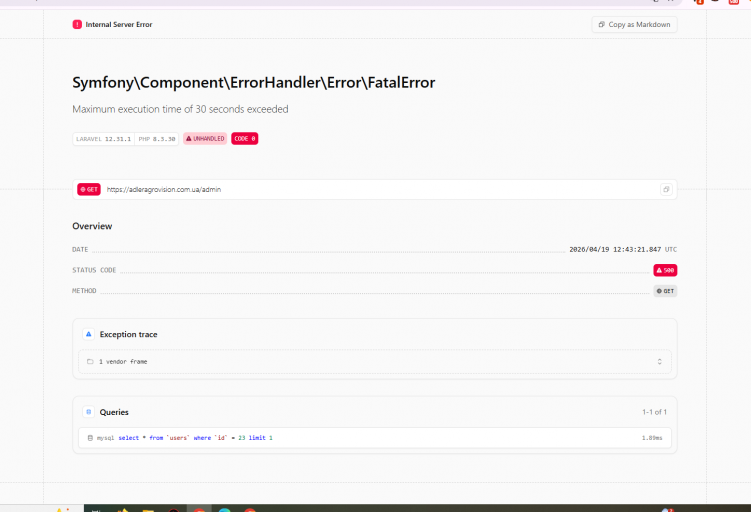Expand the 1 vendor frame row
751x512 pixels.
[x=375, y=362]
